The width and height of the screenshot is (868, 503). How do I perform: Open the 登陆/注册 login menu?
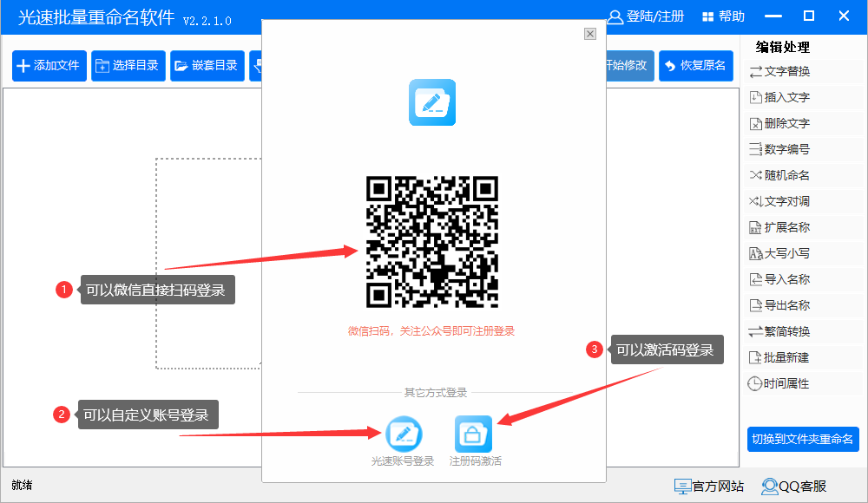tap(646, 16)
